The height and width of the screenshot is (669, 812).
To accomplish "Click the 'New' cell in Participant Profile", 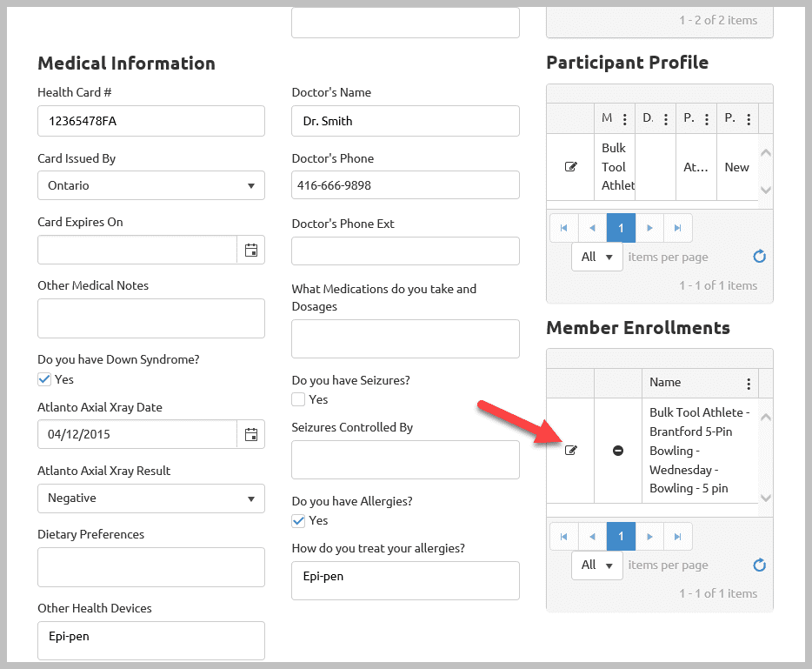I will point(737,167).
